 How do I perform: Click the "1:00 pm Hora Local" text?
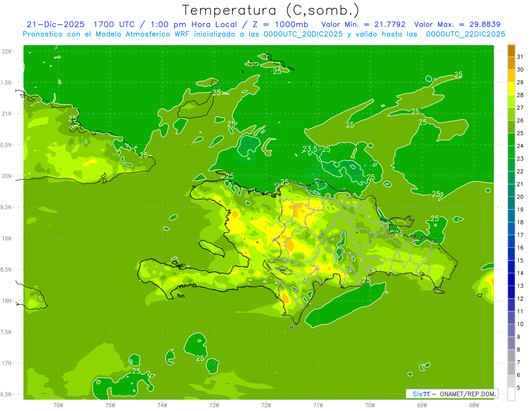click(193, 24)
